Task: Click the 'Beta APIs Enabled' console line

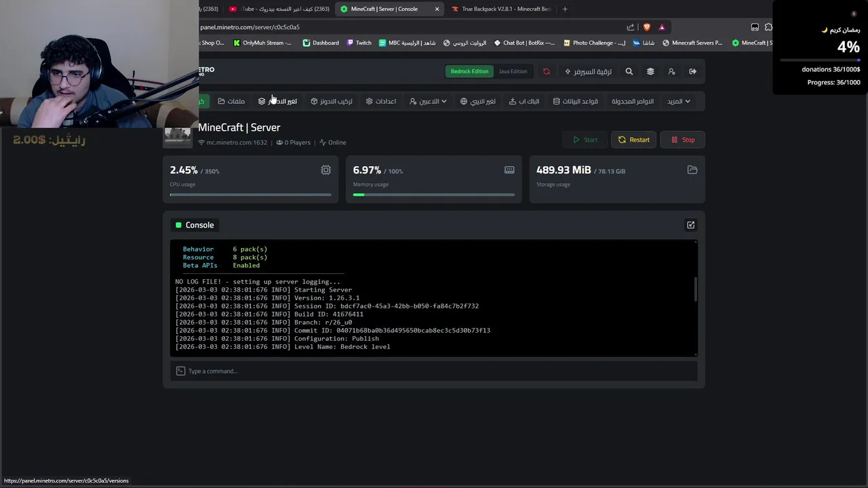Action: pos(221,266)
